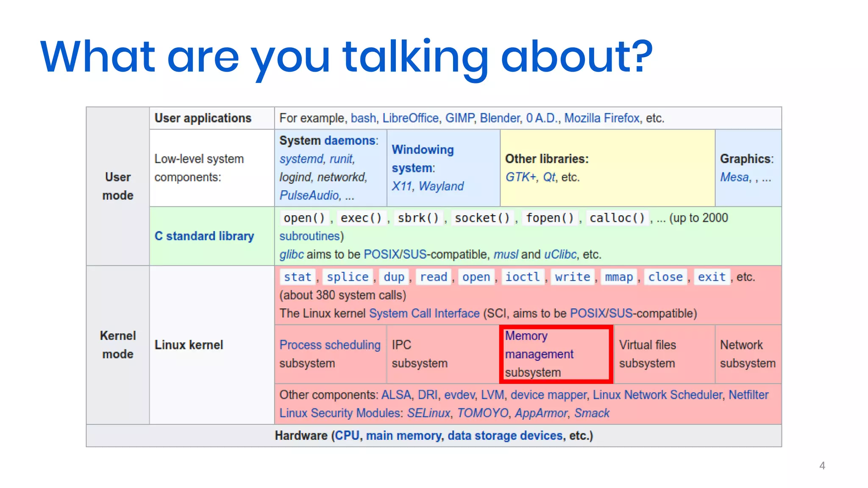The width and height of the screenshot is (868, 488).
Task: Click the main memory hardware link
Action: pyautogui.click(x=403, y=435)
